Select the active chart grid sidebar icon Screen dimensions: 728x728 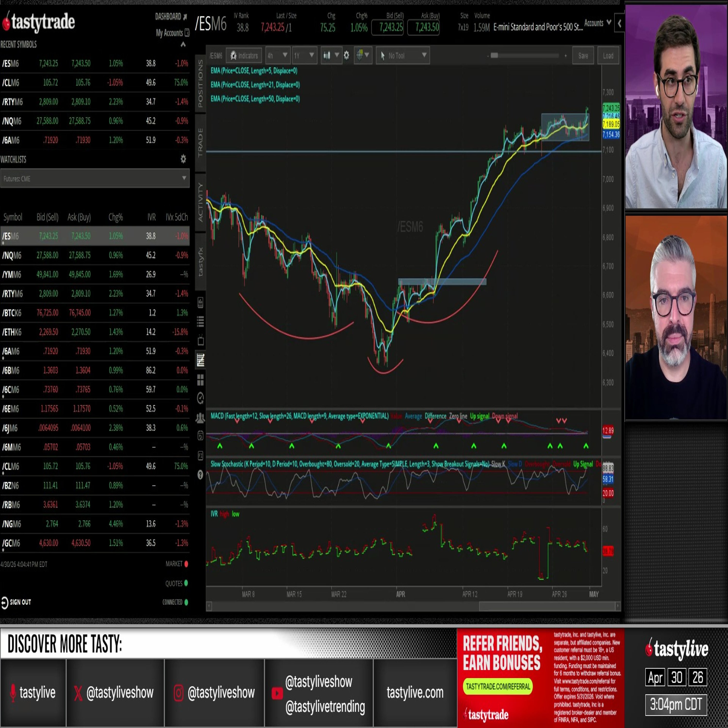point(200,360)
